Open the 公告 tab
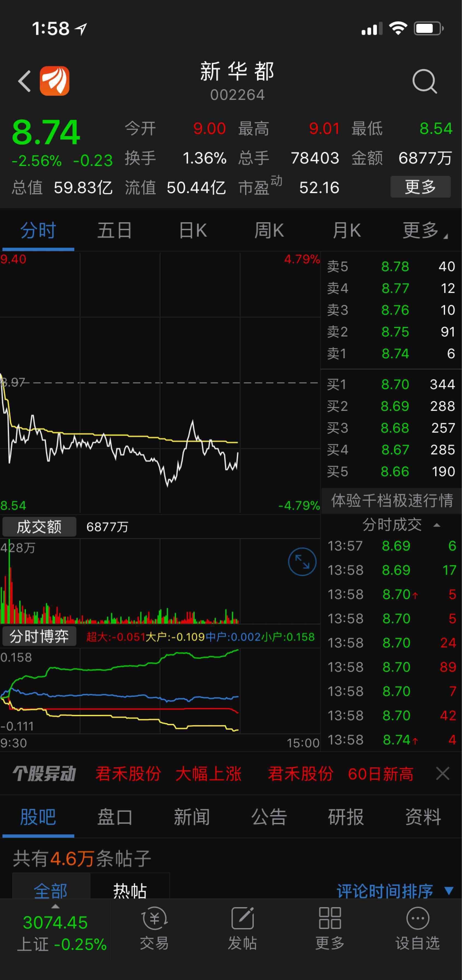Viewport: 462px width, 980px height. [x=269, y=817]
